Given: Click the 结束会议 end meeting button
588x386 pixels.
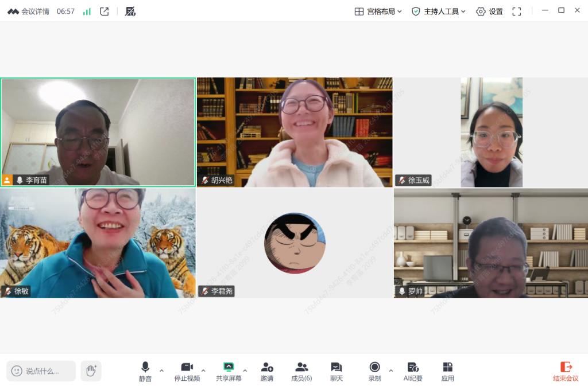Looking at the screenshot, I should [566, 371].
